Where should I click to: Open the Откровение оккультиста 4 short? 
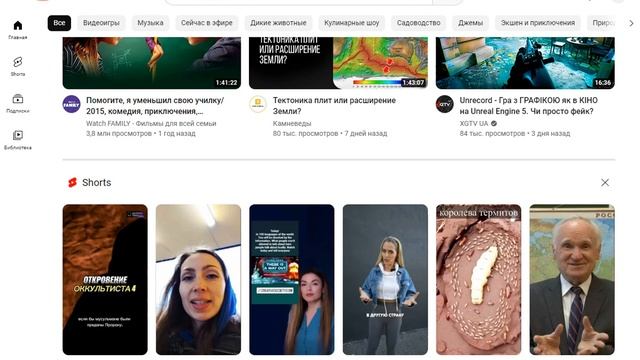[x=105, y=280]
